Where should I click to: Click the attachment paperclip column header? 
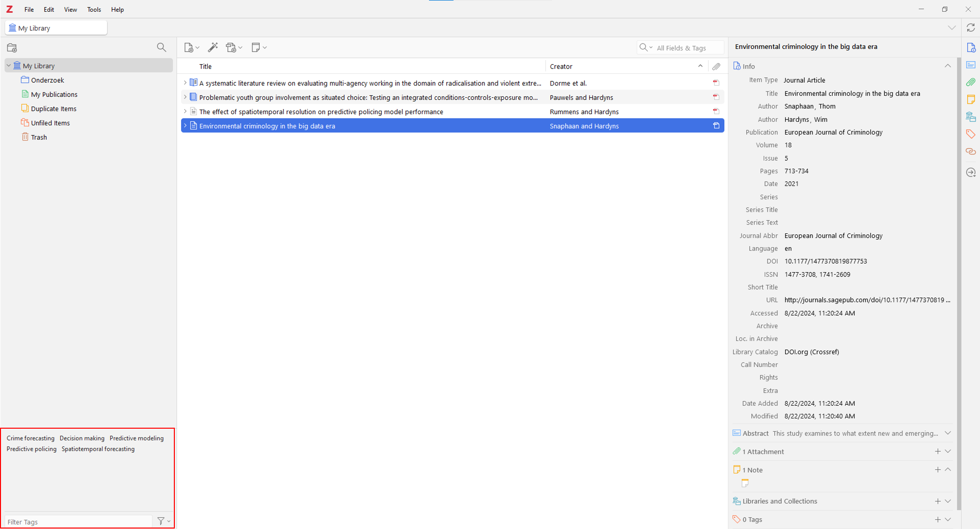coord(716,67)
